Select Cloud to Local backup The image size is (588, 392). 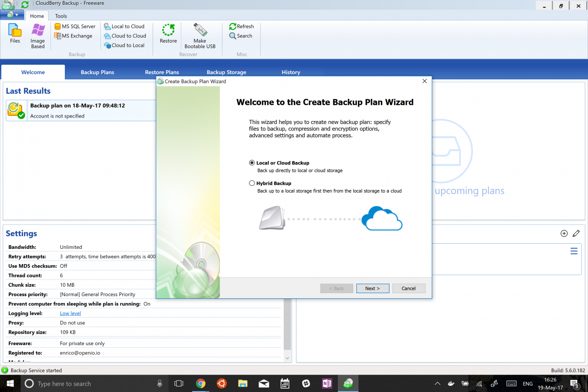[124, 45]
